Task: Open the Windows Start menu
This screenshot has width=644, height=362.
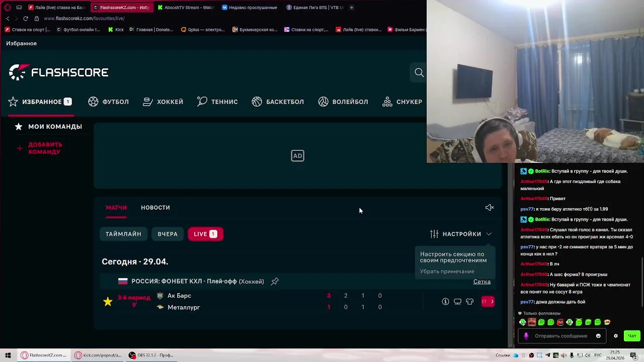Action: (x=8, y=355)
